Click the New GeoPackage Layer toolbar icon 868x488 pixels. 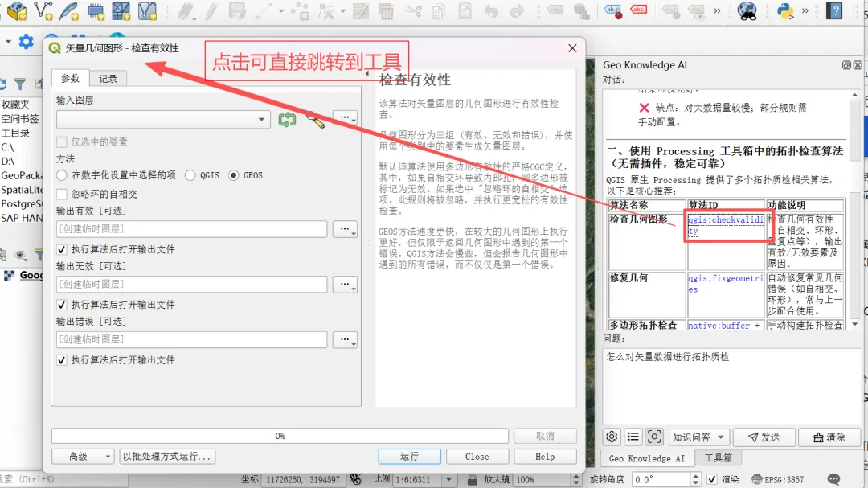pos(17,10)
